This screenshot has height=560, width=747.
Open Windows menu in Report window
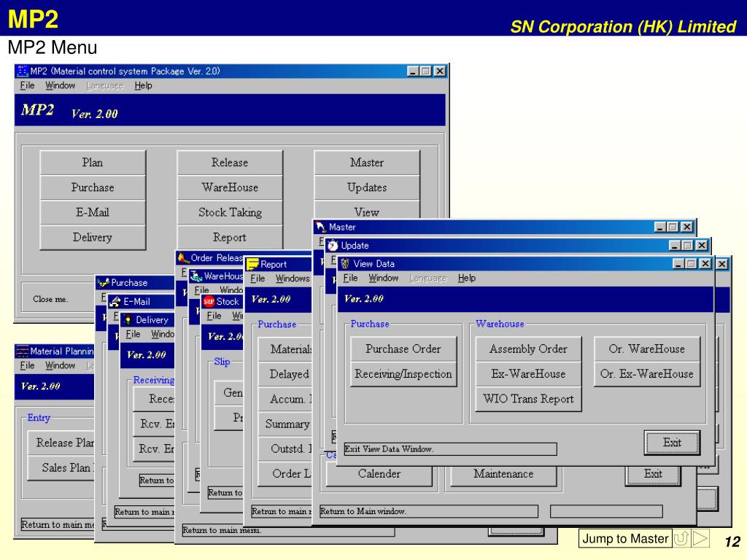tap(293, 279)
